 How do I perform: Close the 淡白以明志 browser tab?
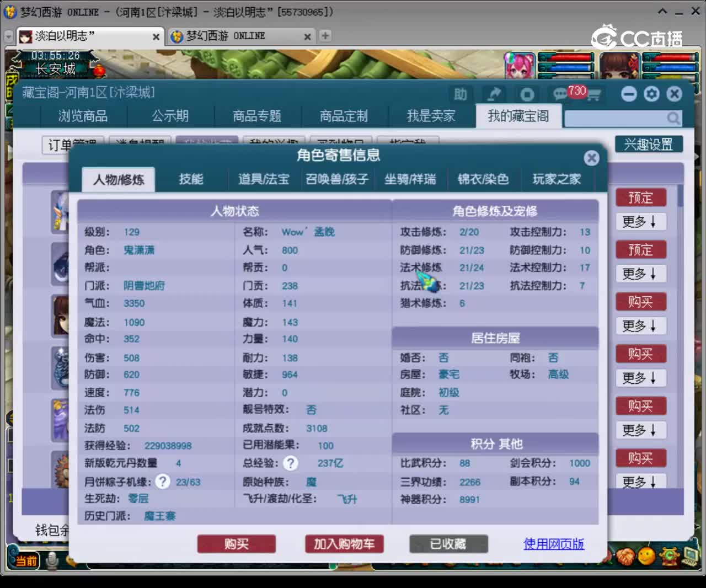click(x=156, y=37)
